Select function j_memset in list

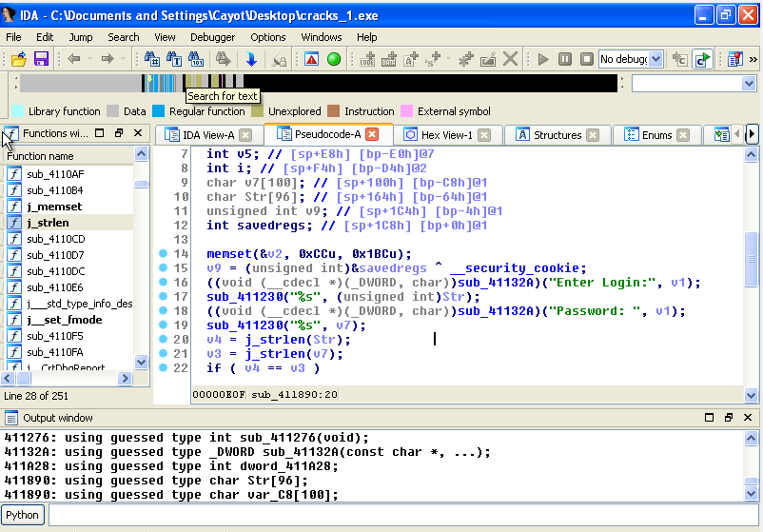point(68,207)
